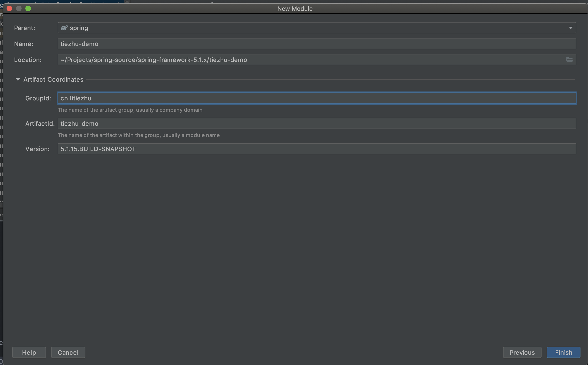Image resolution: width=588 pixels, height=365 pixels.
Task: Collapse the Artifact Coordinates disclosure triangle
Action: pos(18,80)
